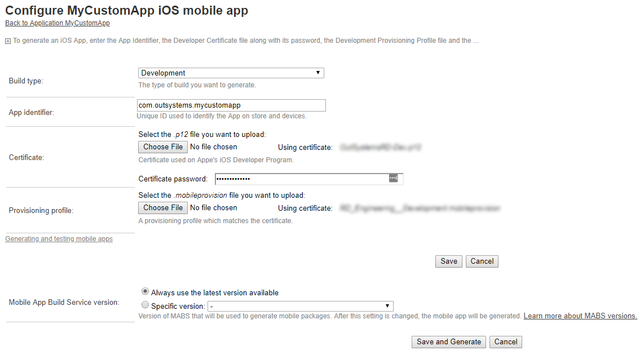Choose File for the .p12 certificate upload

(162, 147)
